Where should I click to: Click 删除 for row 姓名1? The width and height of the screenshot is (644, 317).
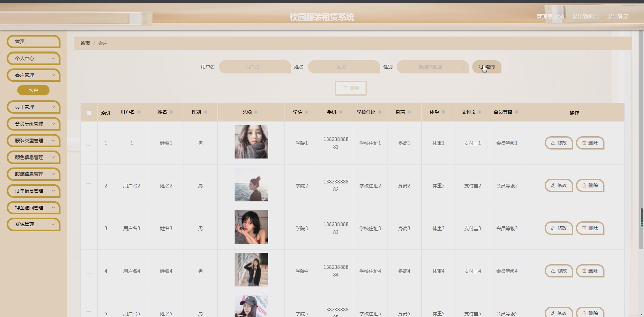[x=590, y=143]
